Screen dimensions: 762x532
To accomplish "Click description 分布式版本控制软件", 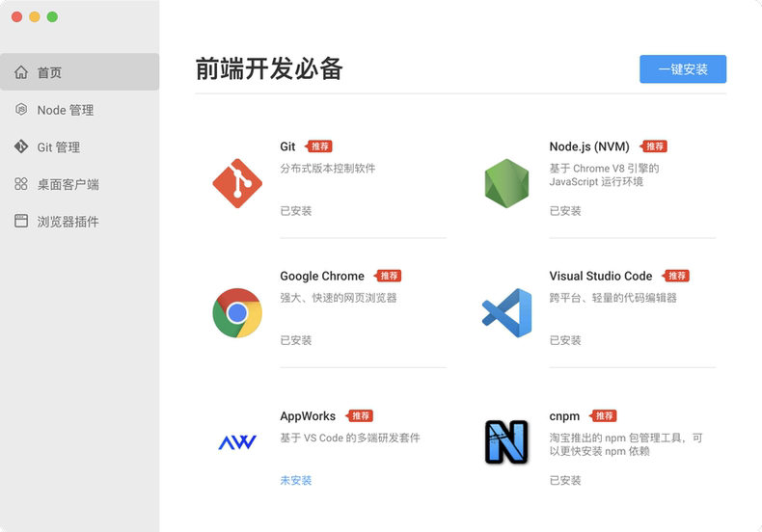I will 328,169.
